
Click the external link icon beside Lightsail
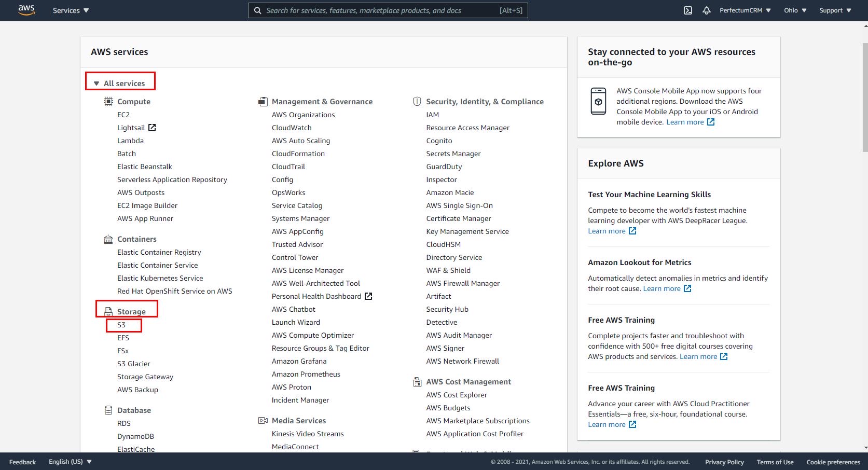pyautogui.click(x=152, y=128)
